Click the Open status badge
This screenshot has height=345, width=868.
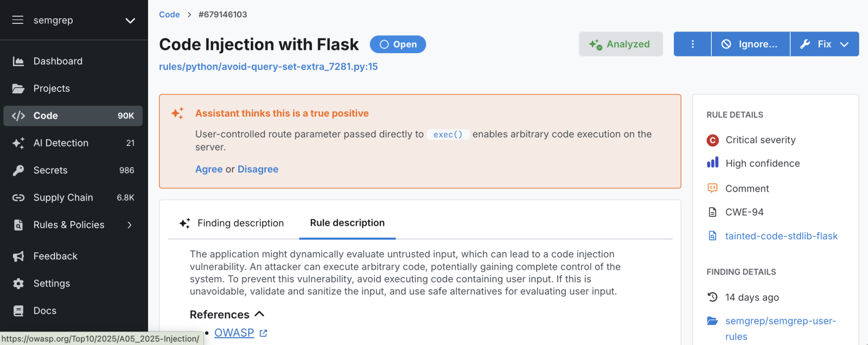point(398,44)
